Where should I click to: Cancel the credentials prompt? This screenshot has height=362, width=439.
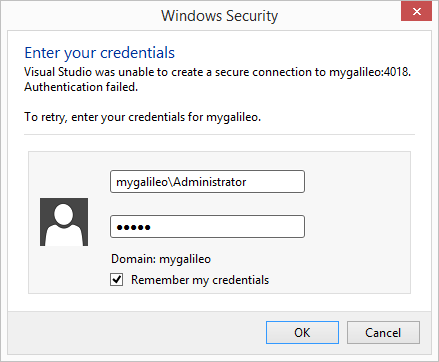coord(383,332)
